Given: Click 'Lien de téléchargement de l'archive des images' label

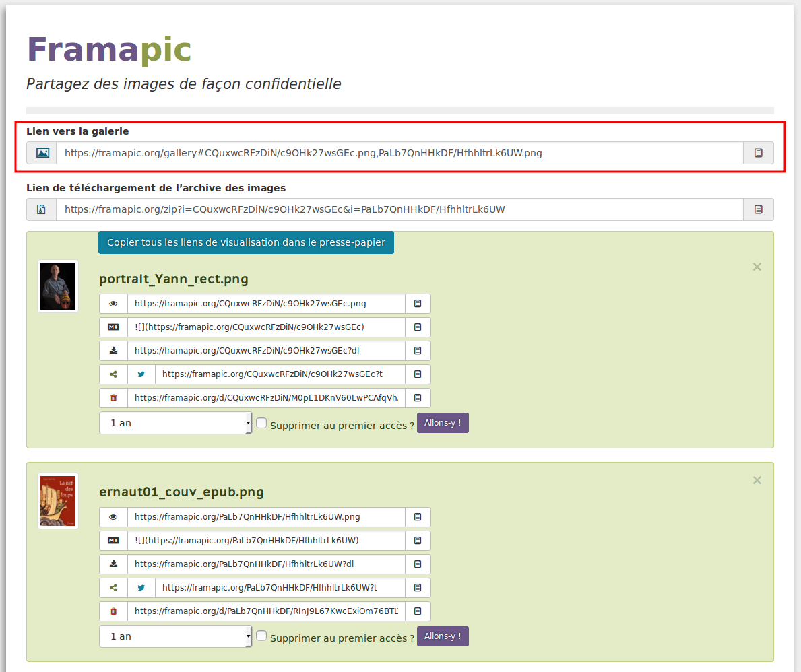Looking at the screenshot, I should [156, 188].
